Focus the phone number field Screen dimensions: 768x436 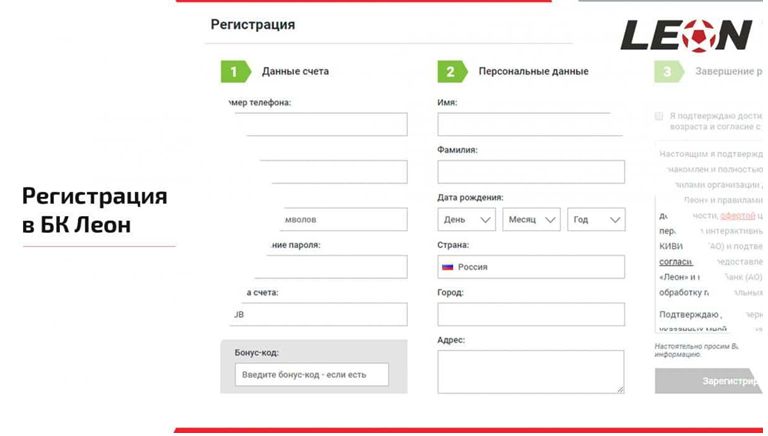pos(321,124)
